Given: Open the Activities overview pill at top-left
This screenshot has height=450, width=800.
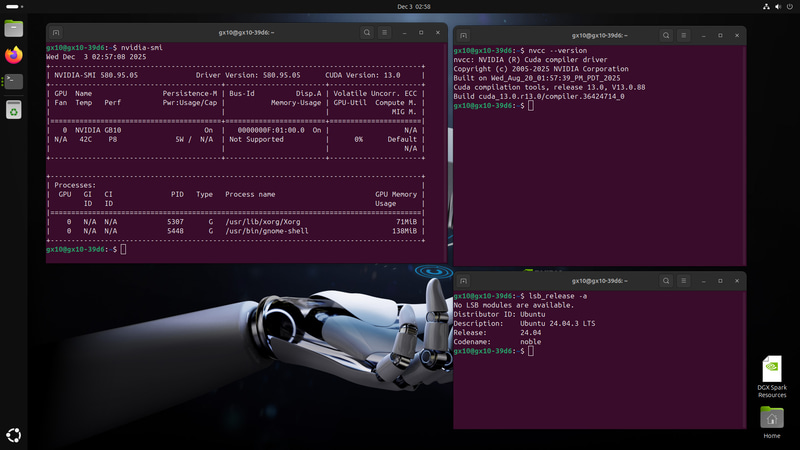Looking at the screenshot, I should [x=14, y=7].
